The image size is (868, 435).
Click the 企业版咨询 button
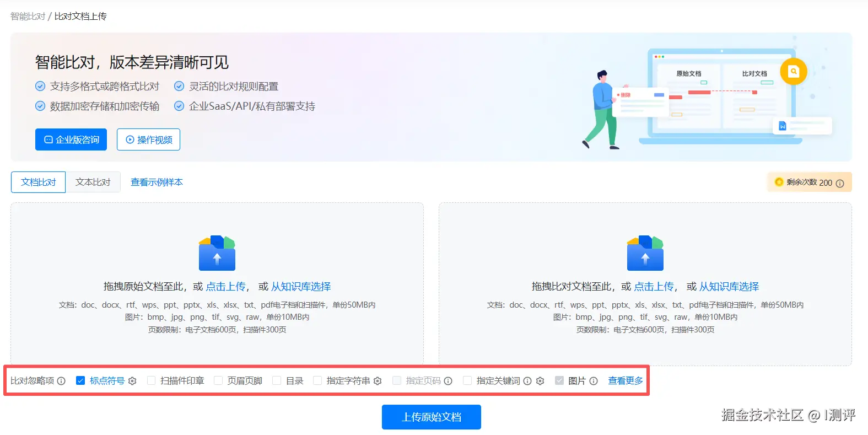pyautogui.click(x=71, y=139)
